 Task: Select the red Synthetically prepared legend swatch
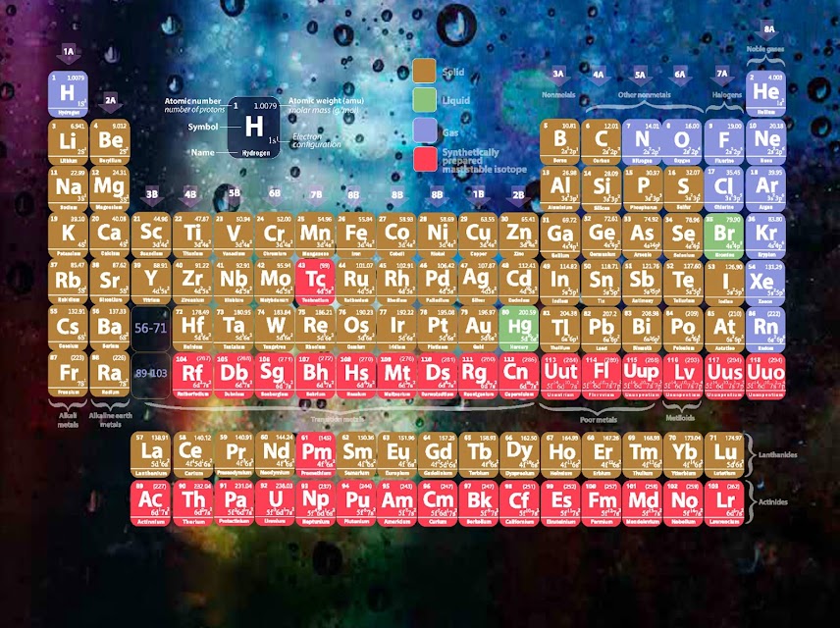click(x=425, y=160)
